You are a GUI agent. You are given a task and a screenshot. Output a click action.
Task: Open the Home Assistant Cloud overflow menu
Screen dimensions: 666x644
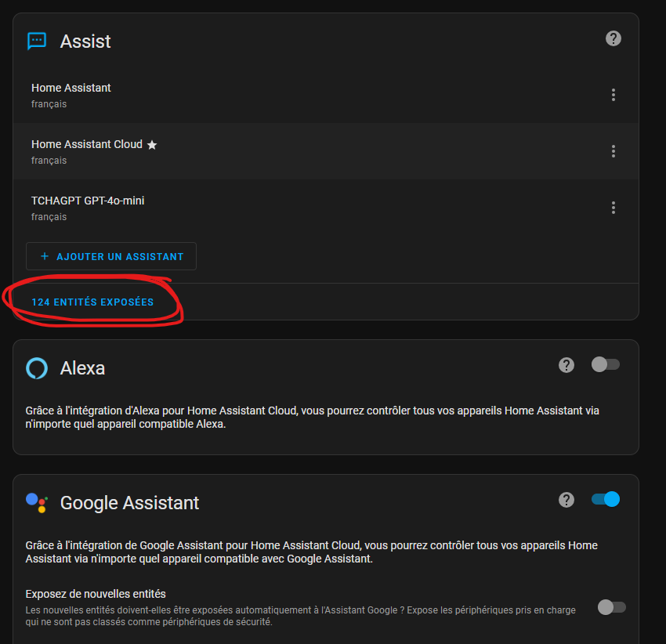[x=614, y=151]
